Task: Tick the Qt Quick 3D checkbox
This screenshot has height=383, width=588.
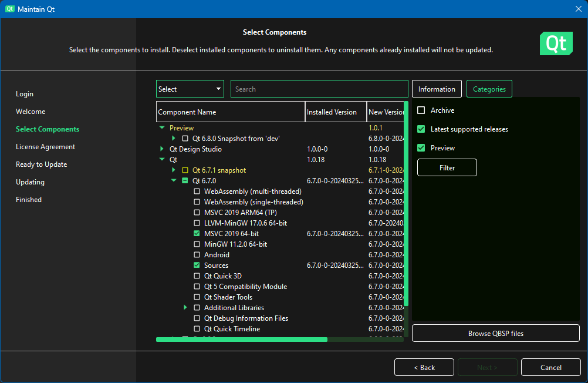Action: (197, 276)
